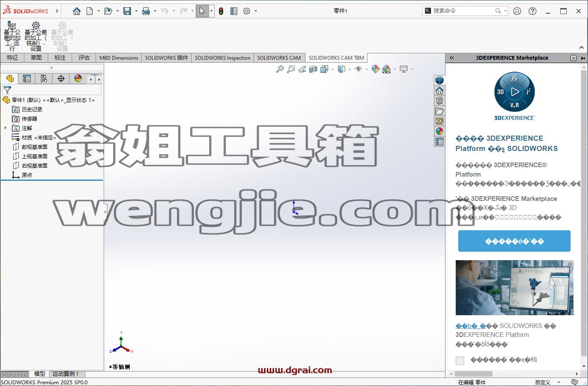Switch to 评估 tab
588x386 pixels.
pyautogui.click(x=84, y=58)
